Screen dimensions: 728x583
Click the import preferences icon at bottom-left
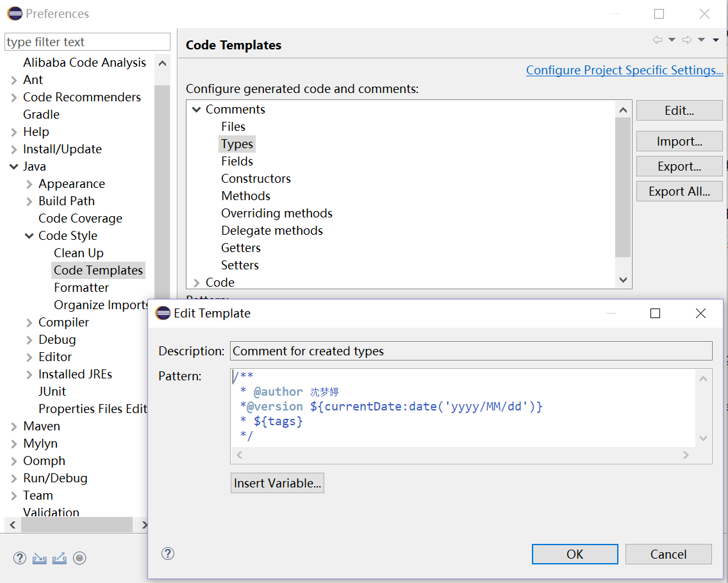click(x=40, y=558)
